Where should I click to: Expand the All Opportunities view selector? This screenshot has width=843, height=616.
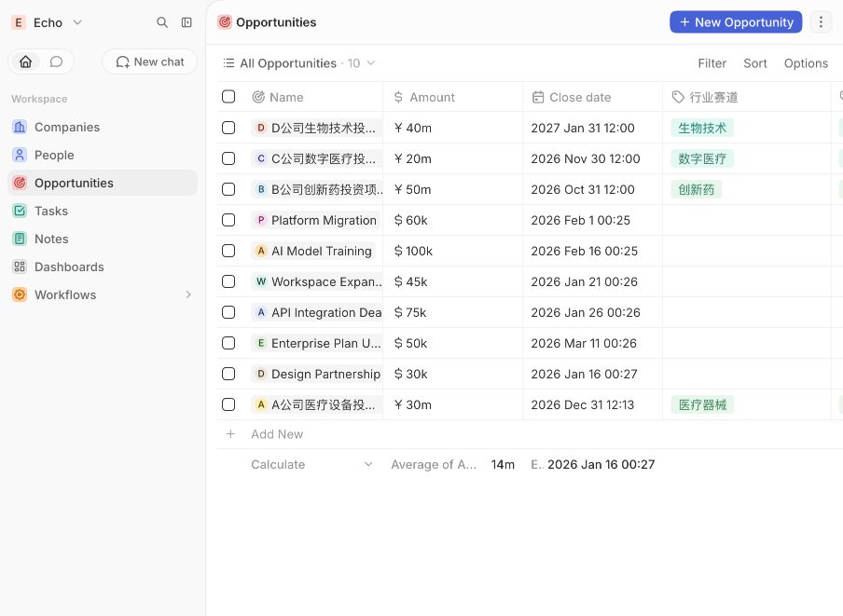[299, 63]
